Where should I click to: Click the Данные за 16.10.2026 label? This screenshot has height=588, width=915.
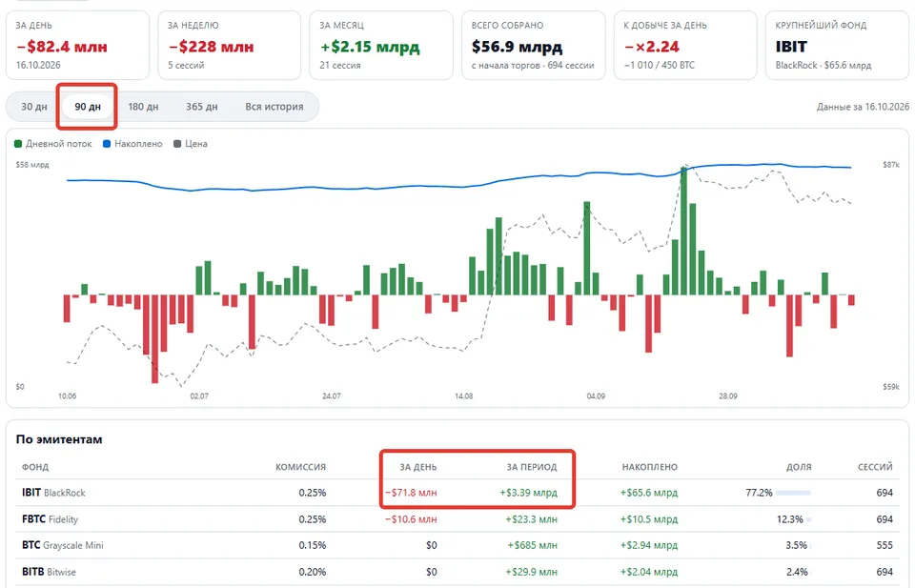pos(863,107)
